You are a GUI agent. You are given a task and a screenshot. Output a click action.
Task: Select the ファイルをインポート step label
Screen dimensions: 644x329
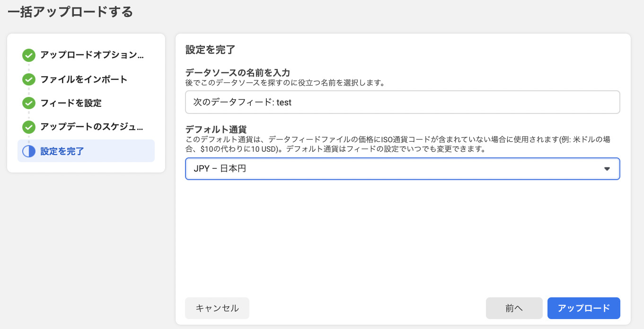(84, 79)
